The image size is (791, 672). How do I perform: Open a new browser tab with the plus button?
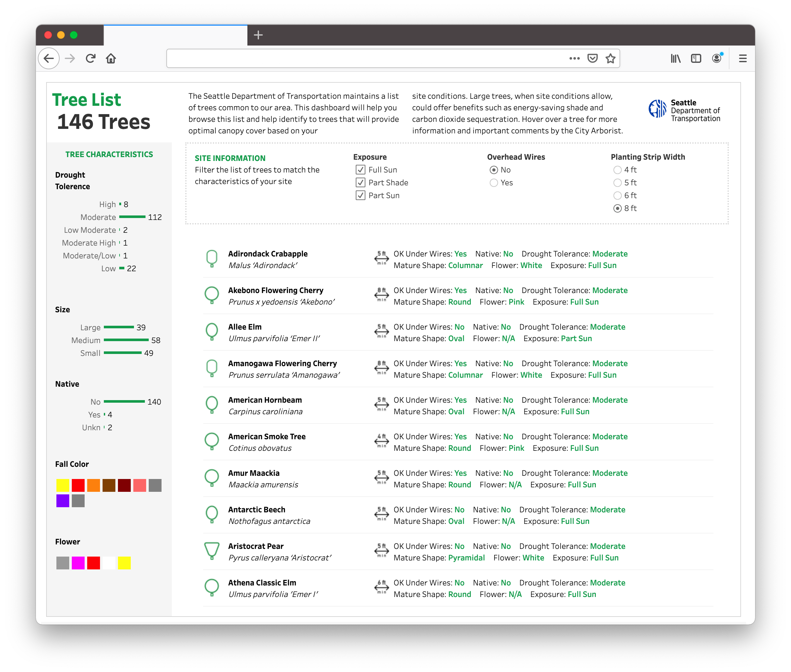(259, 35)
